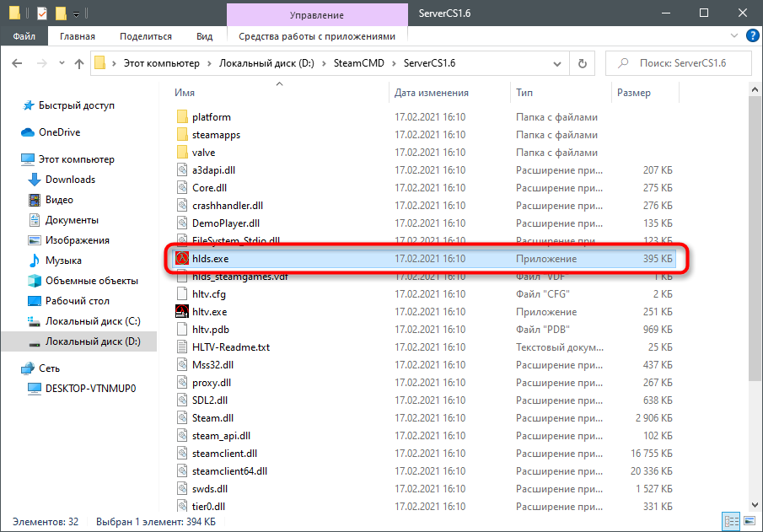This screenshot has width=763, height=532.
Task: Select Быстрый доступ in navigation pane
Action: 76,105
